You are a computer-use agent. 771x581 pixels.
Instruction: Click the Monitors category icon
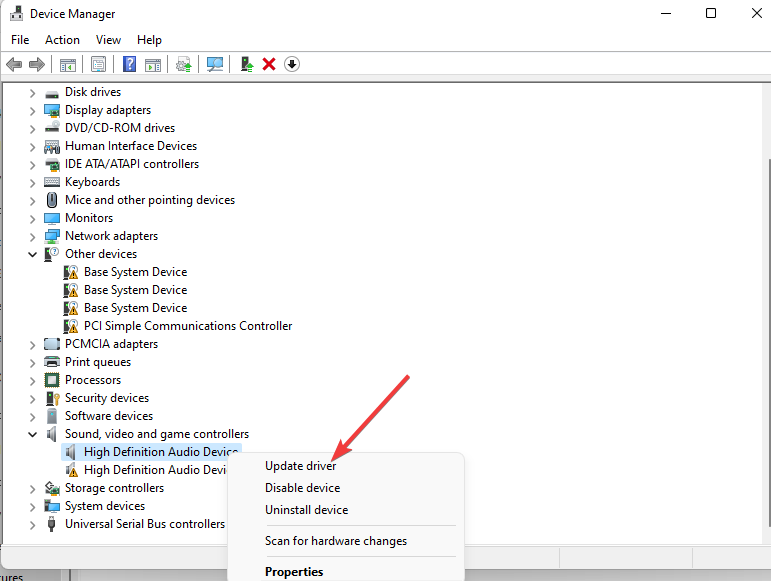click(x=52, y=218)
